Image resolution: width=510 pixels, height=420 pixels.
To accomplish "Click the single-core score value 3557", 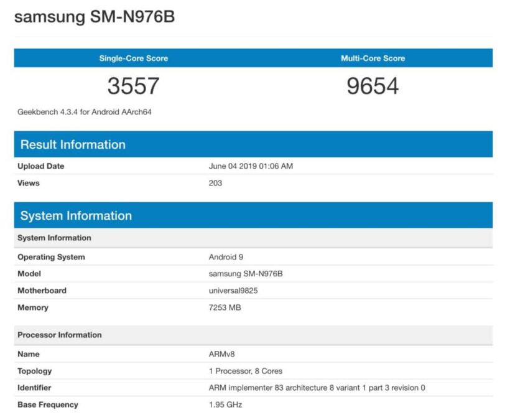I will [134, 86].
